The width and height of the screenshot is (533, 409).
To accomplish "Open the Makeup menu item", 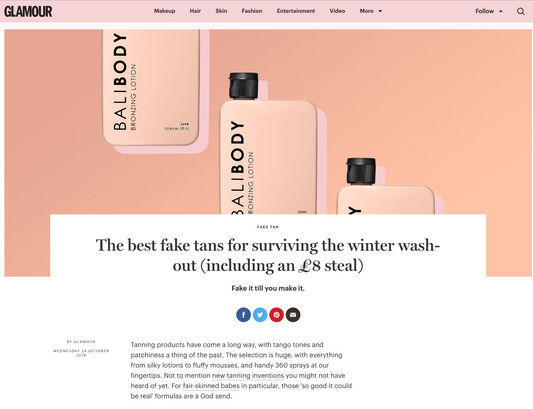I will pos(165,11).
